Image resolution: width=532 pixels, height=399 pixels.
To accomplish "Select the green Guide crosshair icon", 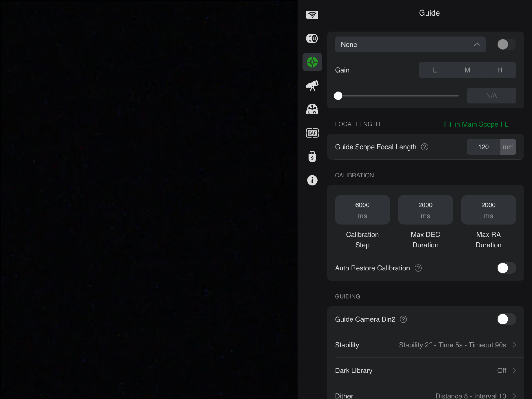I will pyautogui.click(x=312, y=62).
